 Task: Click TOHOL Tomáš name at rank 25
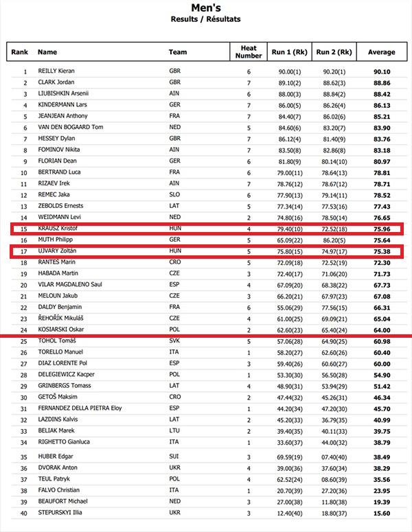(x=57, y=340)
